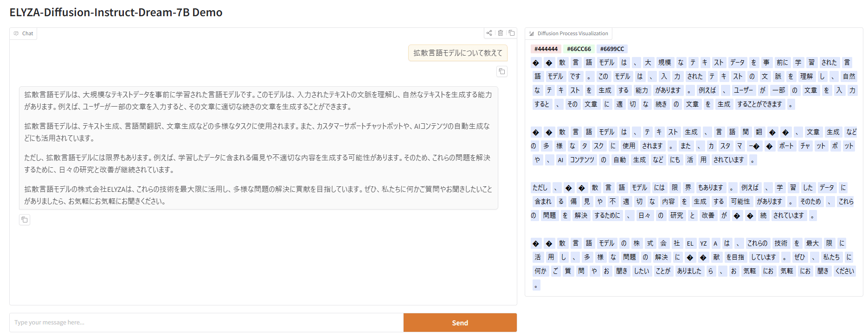The height and width of the screenshot is (336, 868).
Task: Select the '研究' highlighted token
Action: (676, 216)
